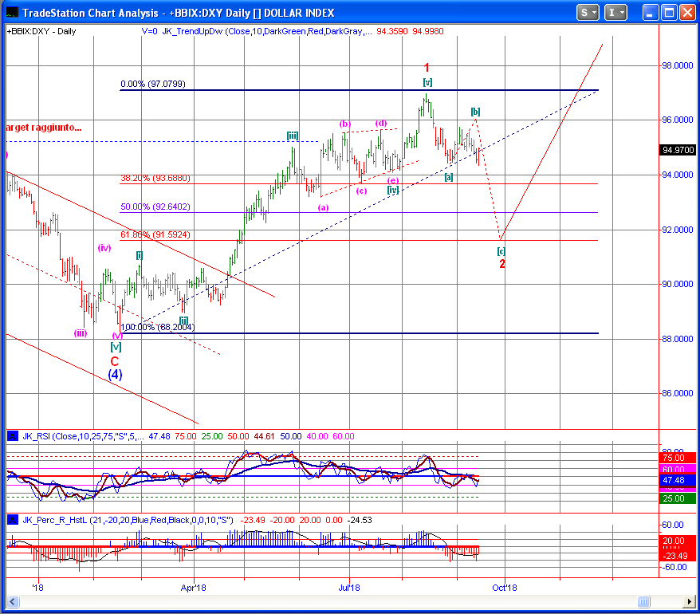The image size is (700, 614).
Task: Select the 61.80% (91.5924) retracement label
Action: coord(155,234)
